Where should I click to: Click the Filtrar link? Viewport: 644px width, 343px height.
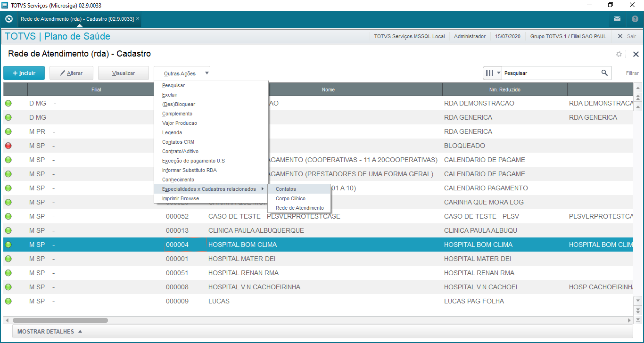tap(632, 73)
